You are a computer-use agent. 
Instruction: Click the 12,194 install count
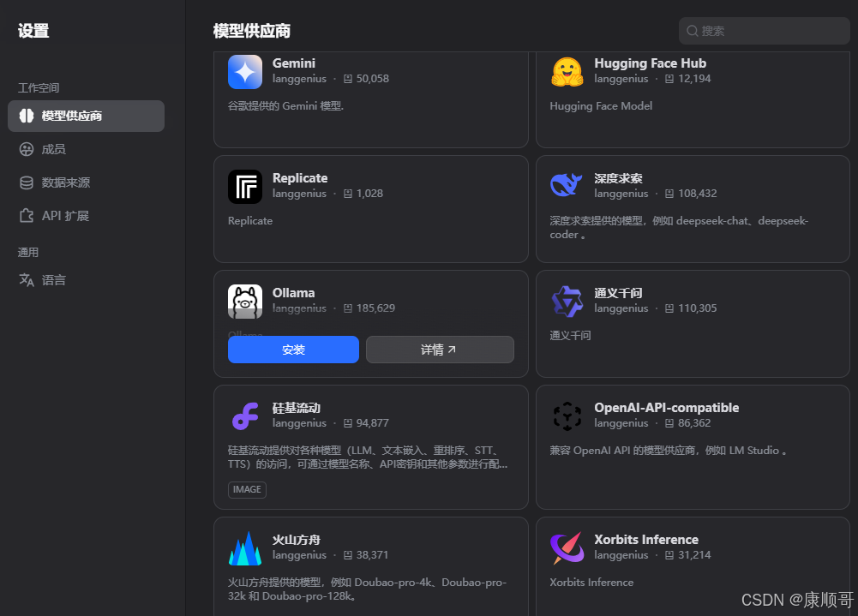pos(694,79)
